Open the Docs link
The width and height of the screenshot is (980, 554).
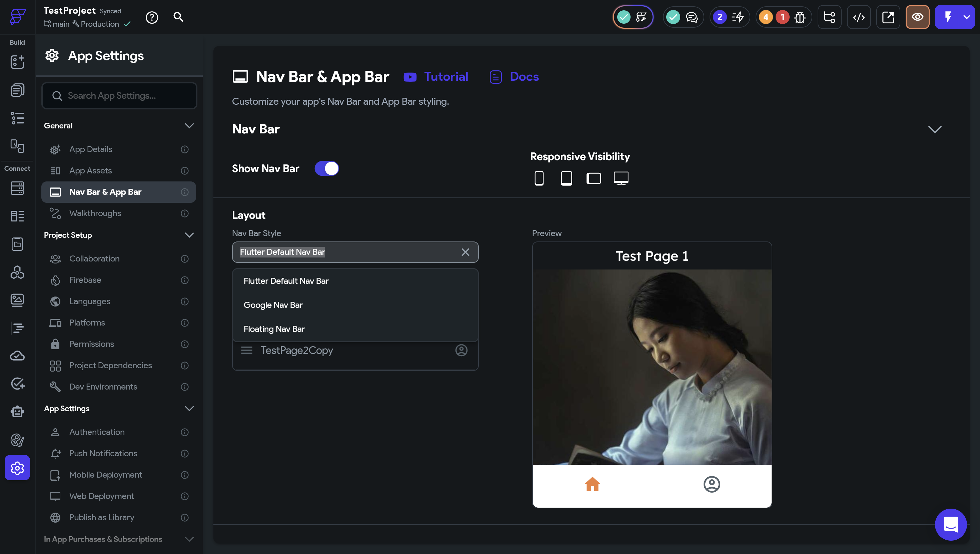click(524, 77)
